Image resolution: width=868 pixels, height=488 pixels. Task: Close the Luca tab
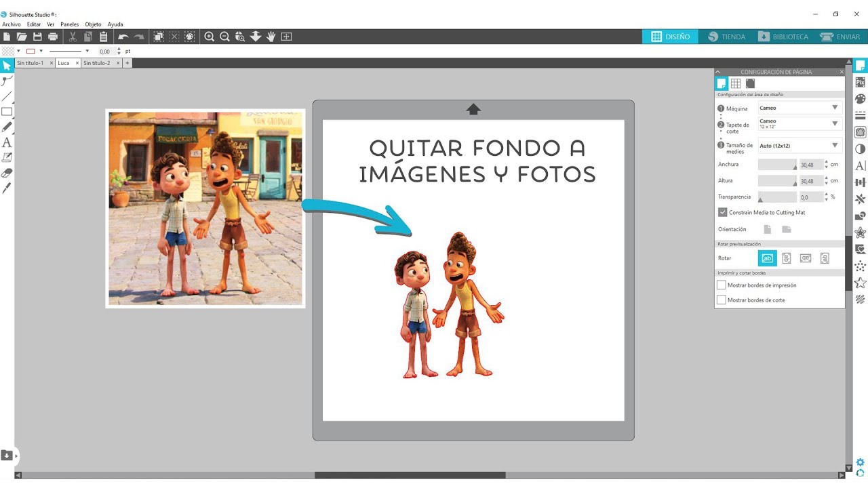coord(77,63)
